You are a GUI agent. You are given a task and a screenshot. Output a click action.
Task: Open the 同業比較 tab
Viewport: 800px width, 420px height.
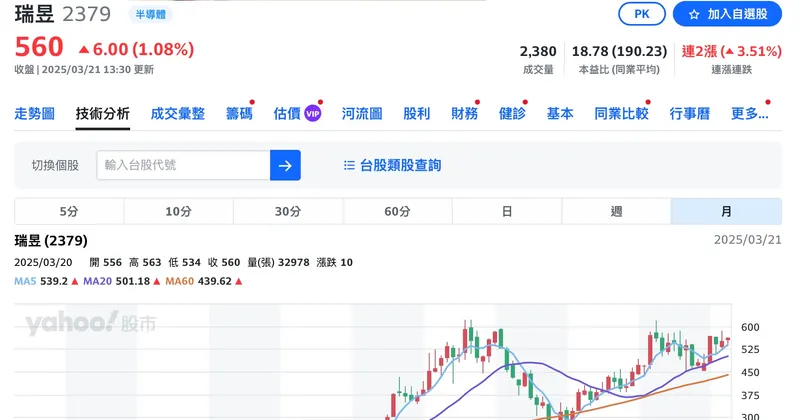tap(621, 114)
